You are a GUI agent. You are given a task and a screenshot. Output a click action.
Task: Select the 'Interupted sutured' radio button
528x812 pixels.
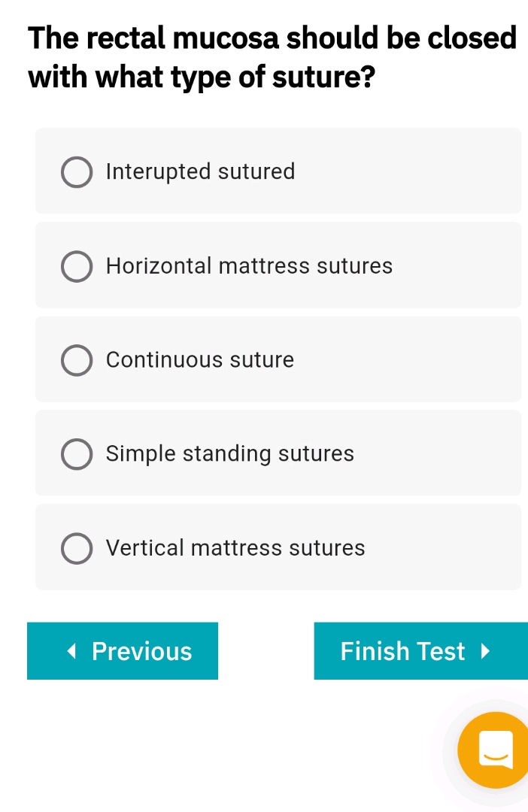[x=77, y=172]
